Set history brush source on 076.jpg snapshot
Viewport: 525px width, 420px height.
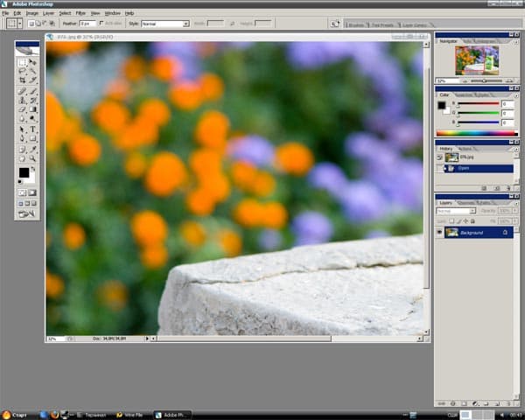pyautogui.click(x=439, y=157)
